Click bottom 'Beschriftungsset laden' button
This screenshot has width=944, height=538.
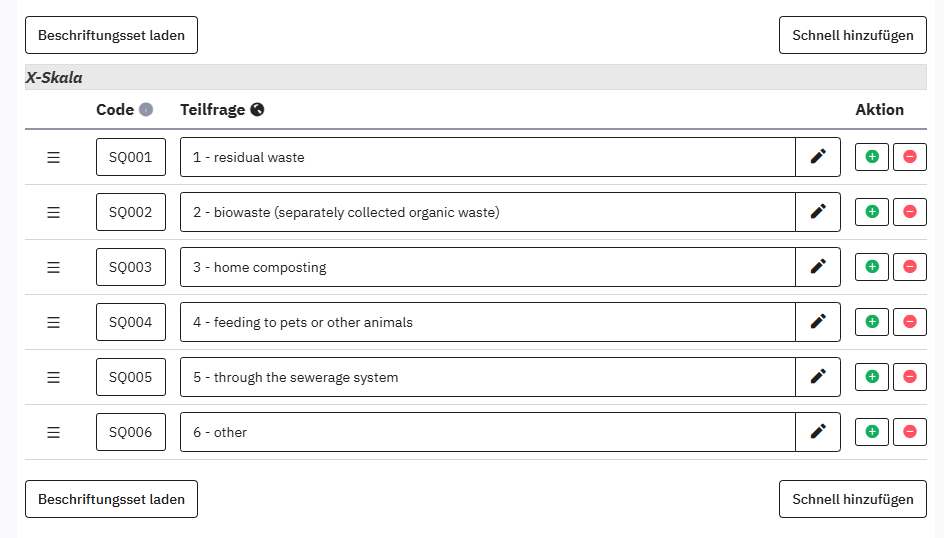(x=111, y=499)
